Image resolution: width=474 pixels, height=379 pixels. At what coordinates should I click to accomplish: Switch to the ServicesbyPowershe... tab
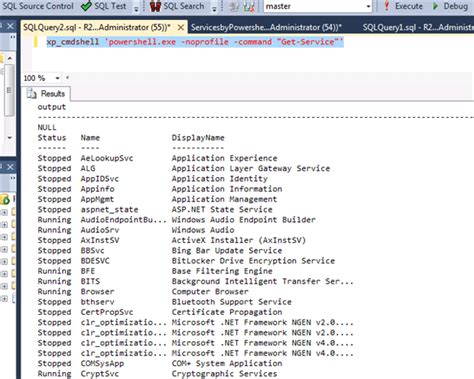pos(266,27)
